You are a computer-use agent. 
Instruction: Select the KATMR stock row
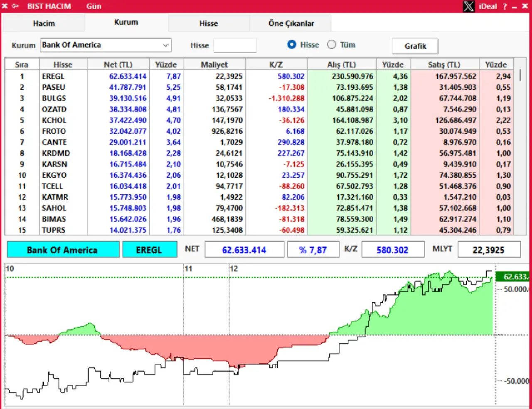click(259, 197)
